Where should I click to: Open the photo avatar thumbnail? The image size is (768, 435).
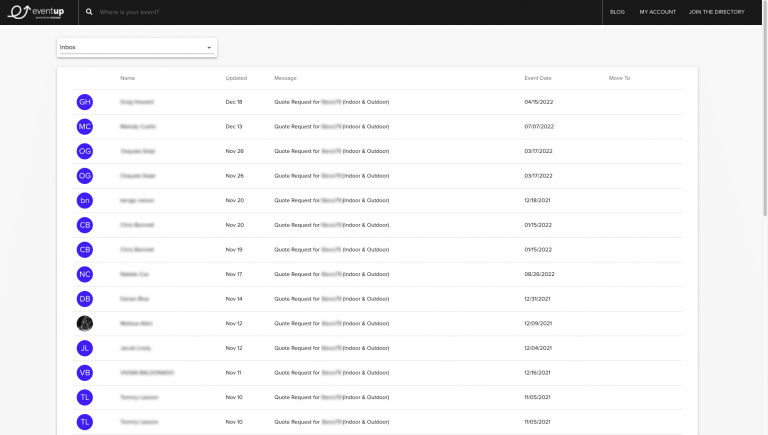(85, 323)
